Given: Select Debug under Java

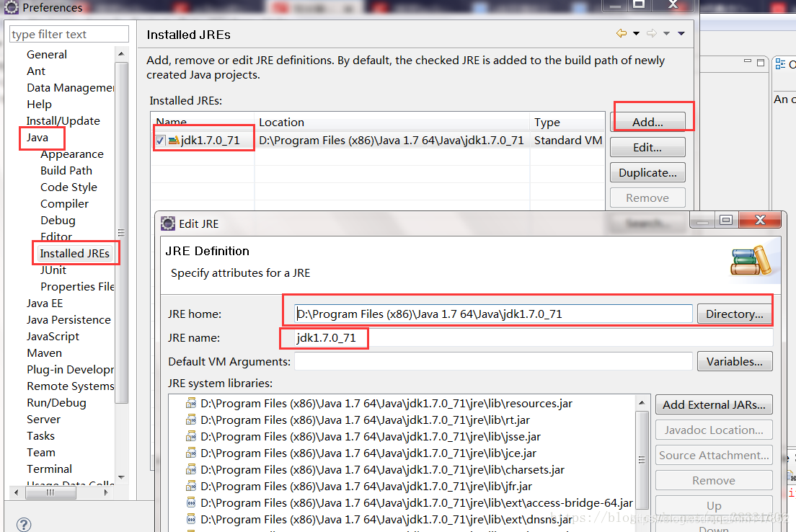Looking at the screenshot, I should (x=58, y=221).
